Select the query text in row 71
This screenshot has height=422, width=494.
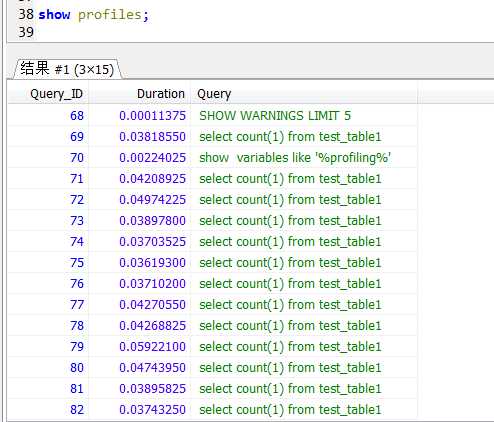click(x=290, y=179)
